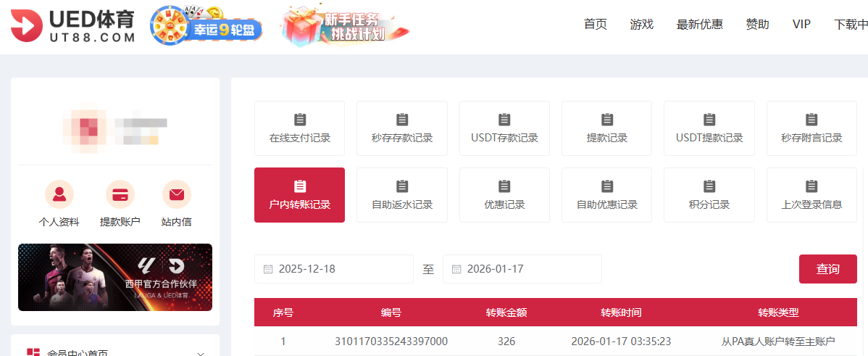Open the VIP menu item

click(801, 24)
